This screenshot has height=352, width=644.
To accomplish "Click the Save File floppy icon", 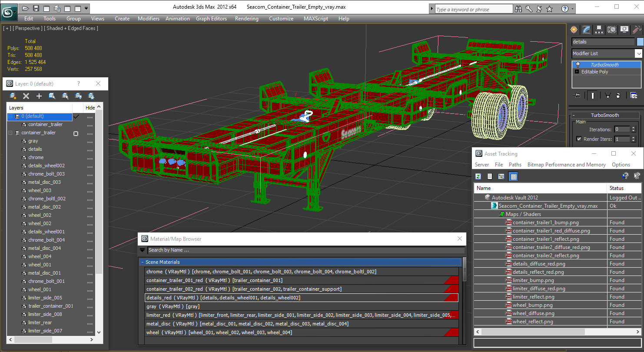I will [x=36, y=8].
